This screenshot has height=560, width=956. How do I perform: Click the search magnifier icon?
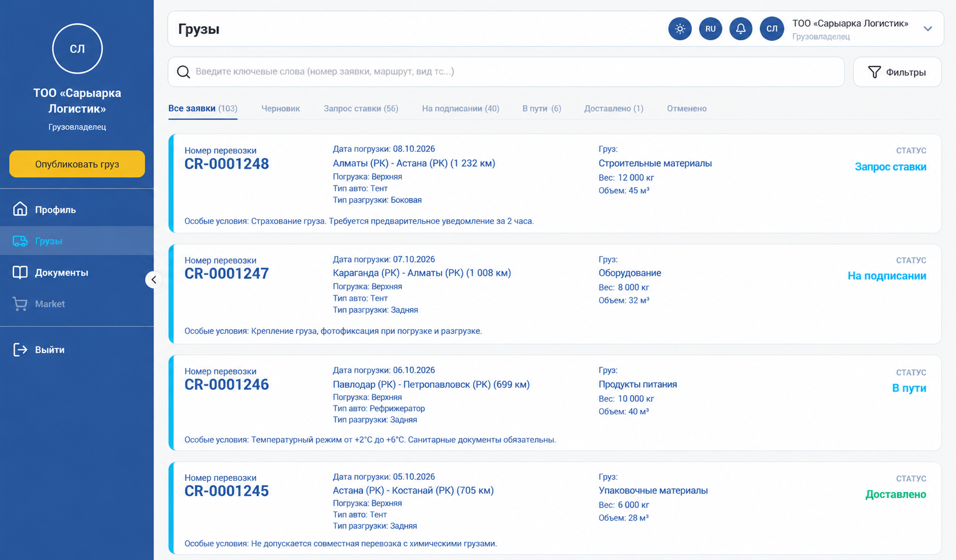tap(183, 72)
